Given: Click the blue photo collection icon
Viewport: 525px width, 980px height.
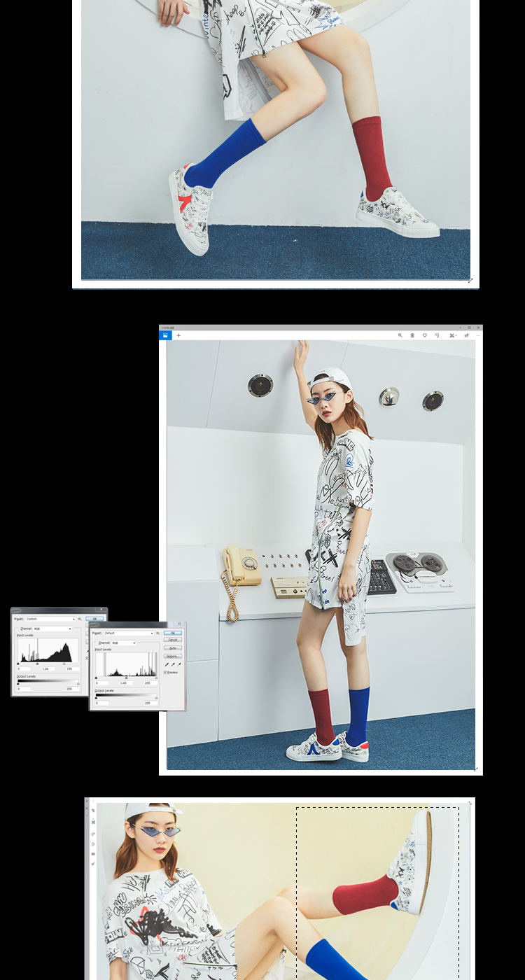Looking at the screenshot, I should click(x=165, y=335).
